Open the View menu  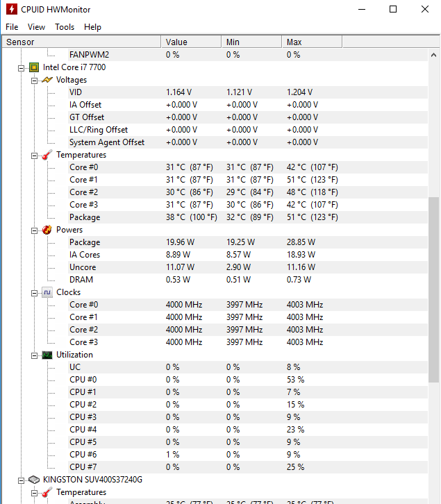(36, 27)
